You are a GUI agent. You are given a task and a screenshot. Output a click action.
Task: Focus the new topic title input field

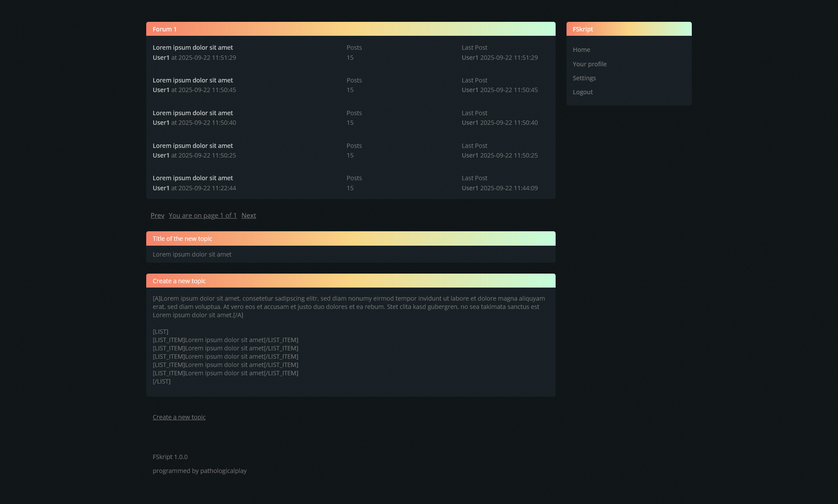(350, 254)
